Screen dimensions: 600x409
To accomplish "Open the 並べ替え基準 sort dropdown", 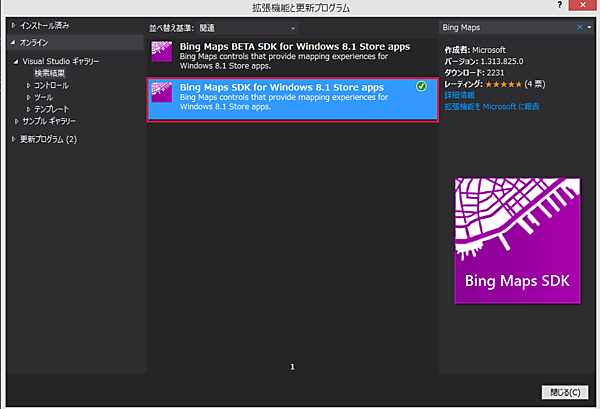I will pyautogui.click(x=247, y=28).
